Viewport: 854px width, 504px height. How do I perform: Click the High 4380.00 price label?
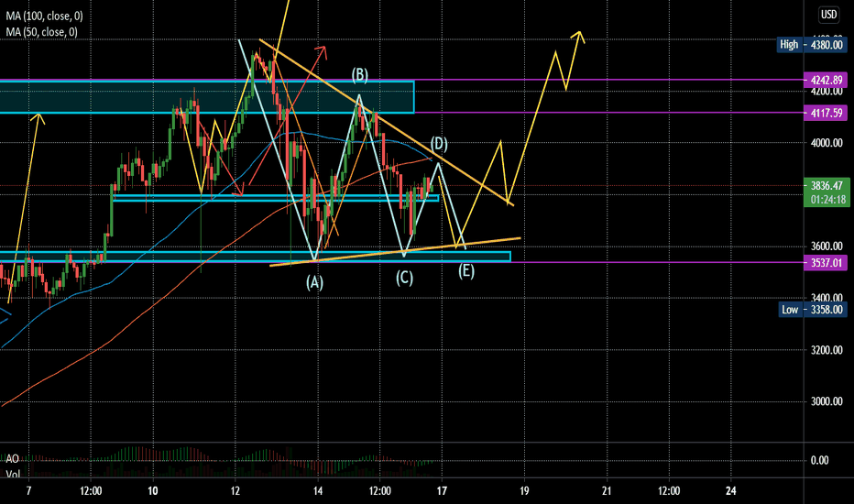pyautogui.click(x=812, y=45)
